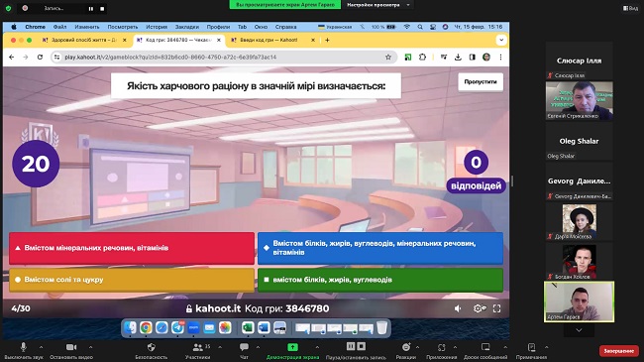Open the Chrome History menu in menu bar
The width and height of the screenshot is (644, 362).
tap(157, 27)
